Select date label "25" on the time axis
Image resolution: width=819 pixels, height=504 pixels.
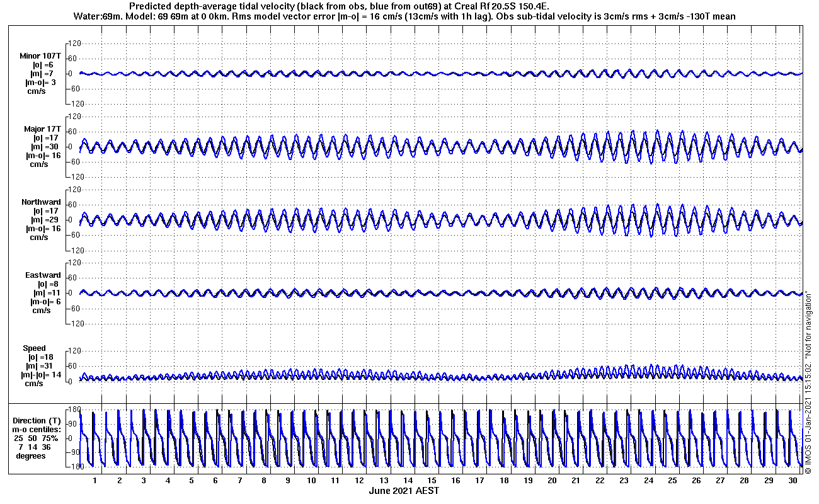coord(673,480)
